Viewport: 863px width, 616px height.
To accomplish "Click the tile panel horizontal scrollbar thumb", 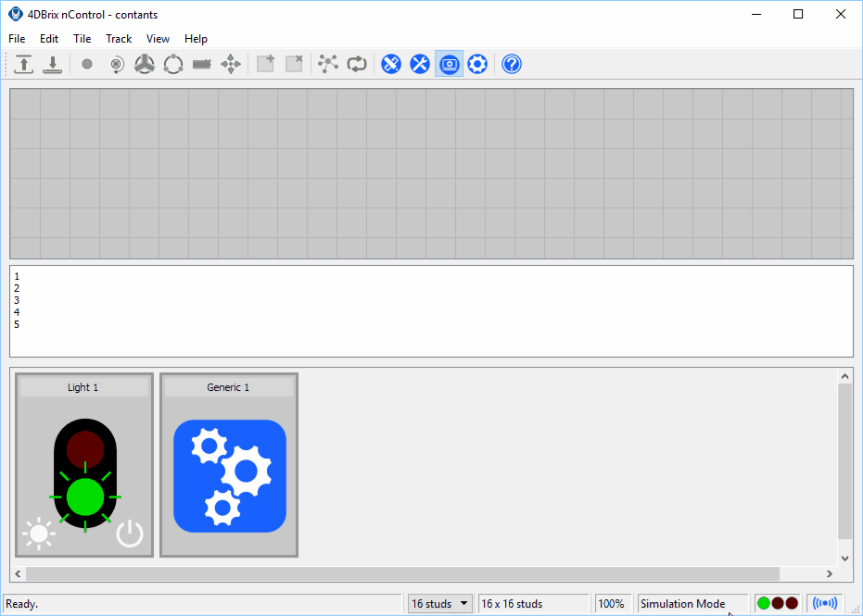I will click(x=402, y=573).
